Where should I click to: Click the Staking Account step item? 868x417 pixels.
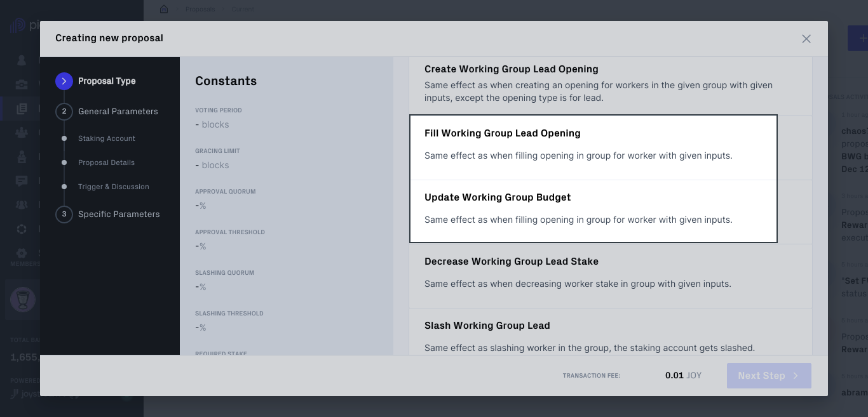pyautogui.click(x=106, y=138)
